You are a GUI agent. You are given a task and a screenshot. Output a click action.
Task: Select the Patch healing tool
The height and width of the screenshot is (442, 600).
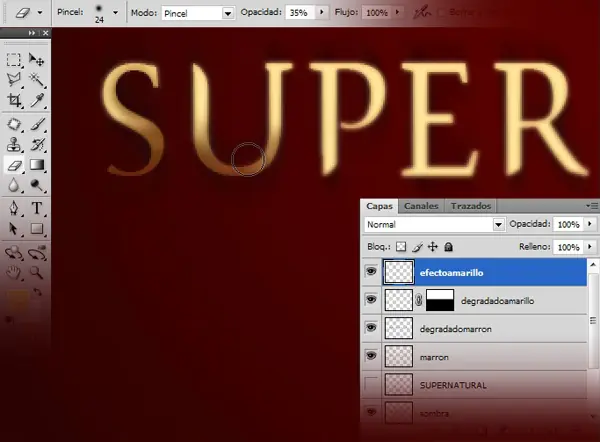click(14, 124)
